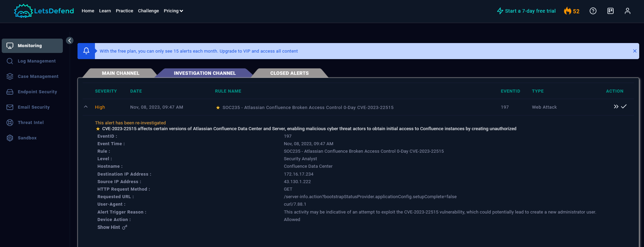Viewport: 644px width, 247px height.
Task: Open the Challenge menu item
Action: click(148, 11)
